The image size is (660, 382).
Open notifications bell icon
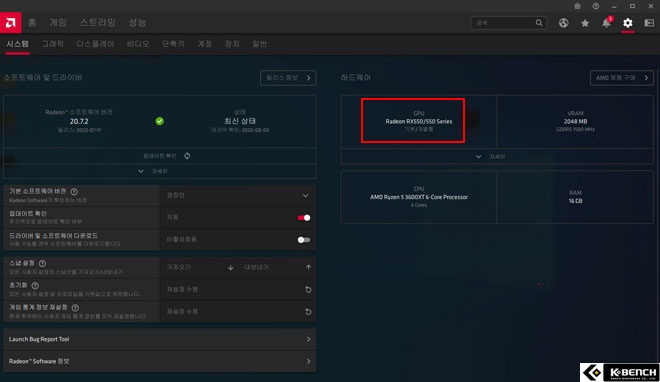tap(606, 23)
